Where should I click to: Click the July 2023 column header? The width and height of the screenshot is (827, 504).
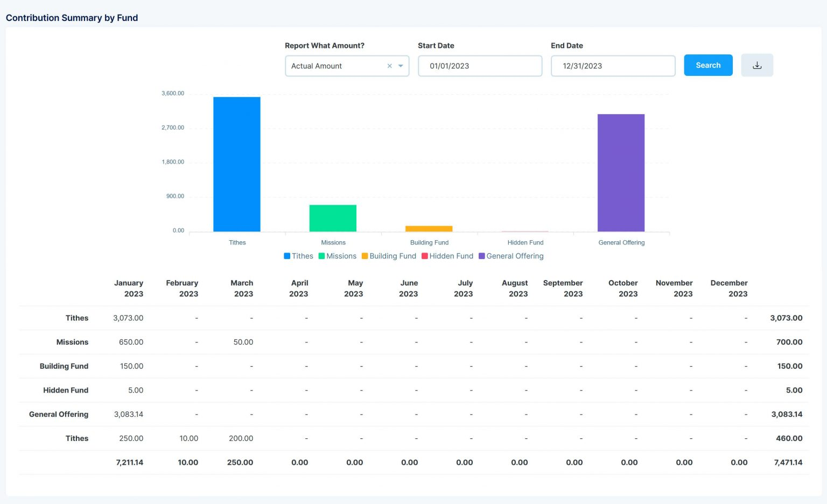coord(464,289)
